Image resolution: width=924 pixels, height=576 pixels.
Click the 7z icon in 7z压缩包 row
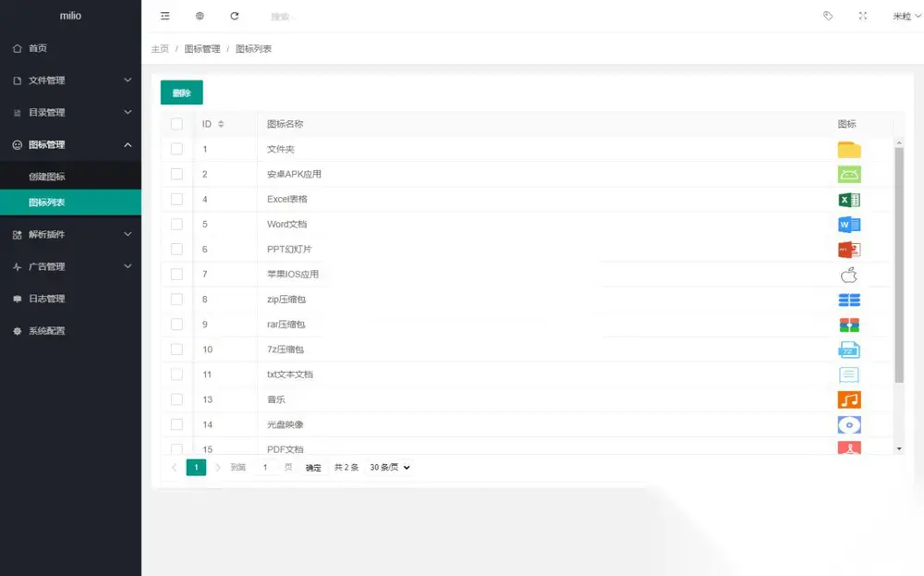coord(849,350)
